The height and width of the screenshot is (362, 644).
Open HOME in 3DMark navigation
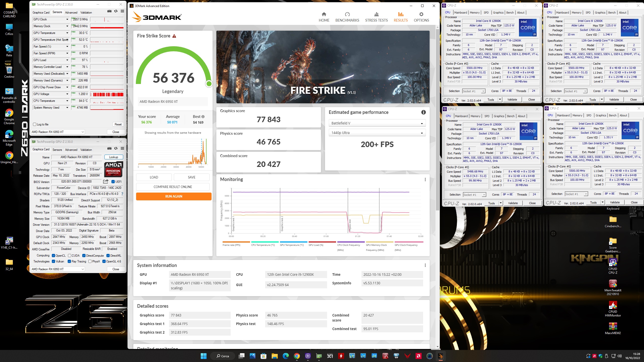coord(324,17)
